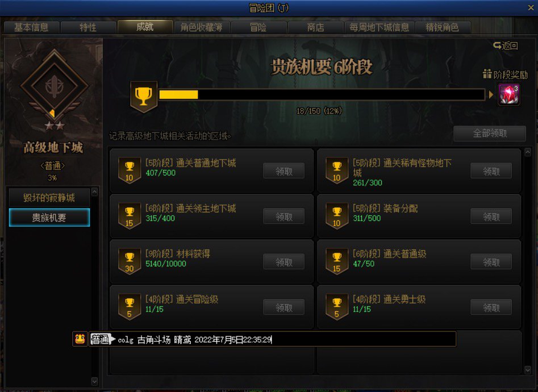The width and height of the screenshot is (538, 392).
Task: Switch to the 角色收藏簿 tab
Action: pyautogui.click(x=202, y=27)
